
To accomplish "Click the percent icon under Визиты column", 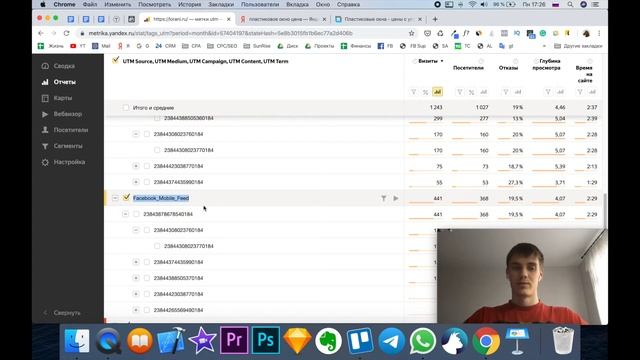I will 425,92.
